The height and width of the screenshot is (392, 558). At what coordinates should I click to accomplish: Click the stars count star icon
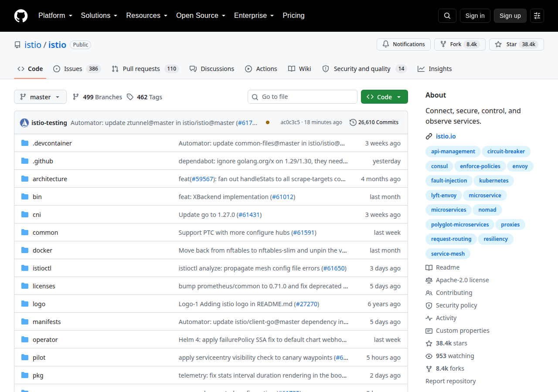pos(429,343)
